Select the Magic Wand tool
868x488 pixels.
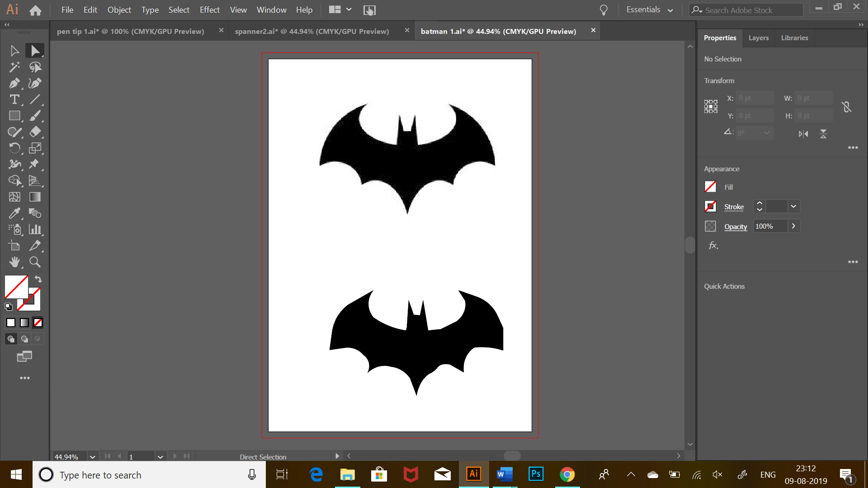(14, 67)
